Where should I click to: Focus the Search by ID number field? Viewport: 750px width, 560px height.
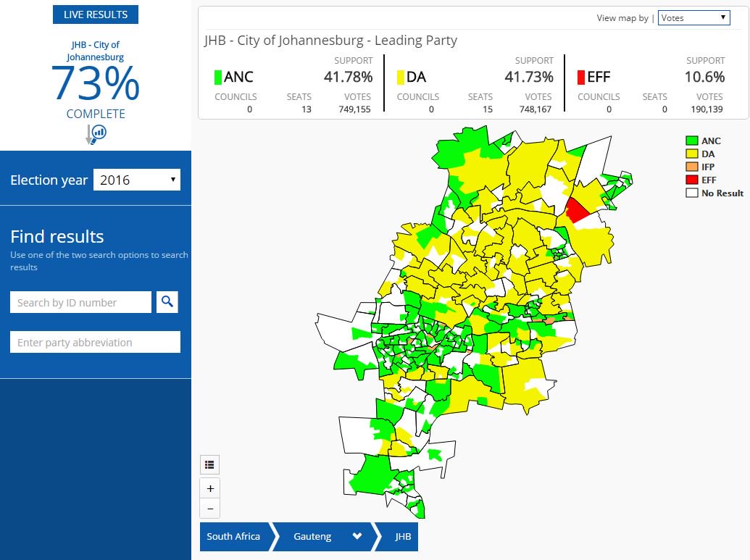(80, 302)
